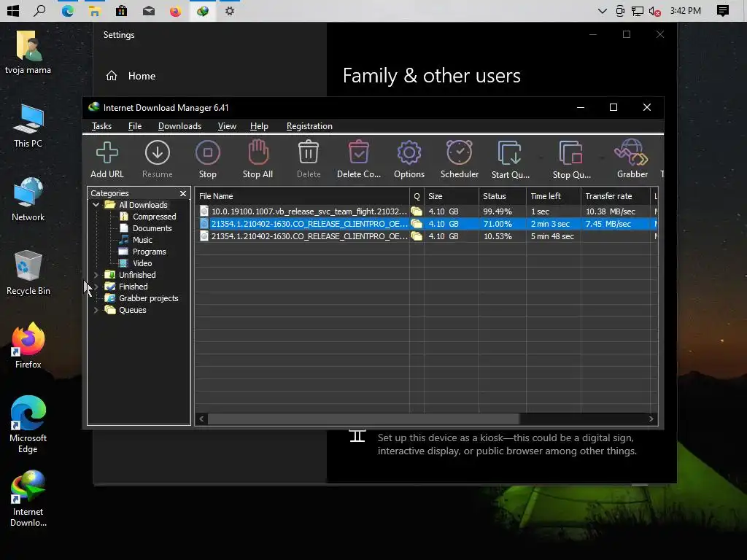Close the Categories panel
This screenshot has height=560, width=747.
(183, 193)
